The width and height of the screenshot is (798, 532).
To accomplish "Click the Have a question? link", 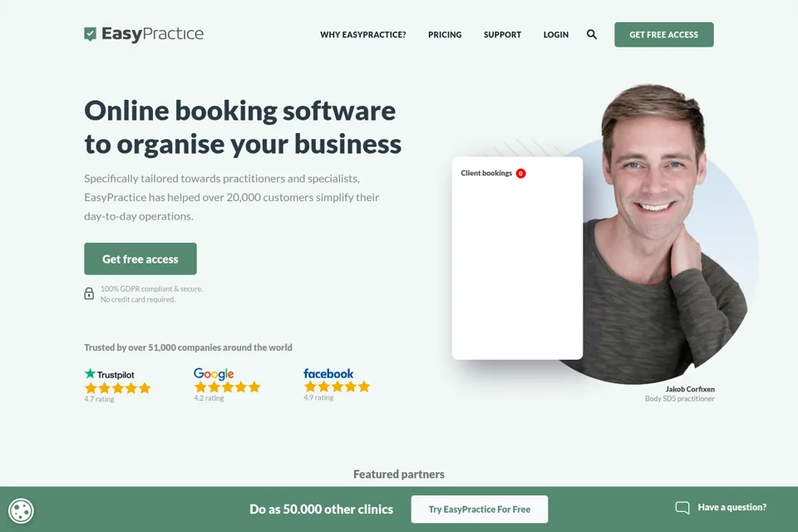I will click(x=731, y=508).
